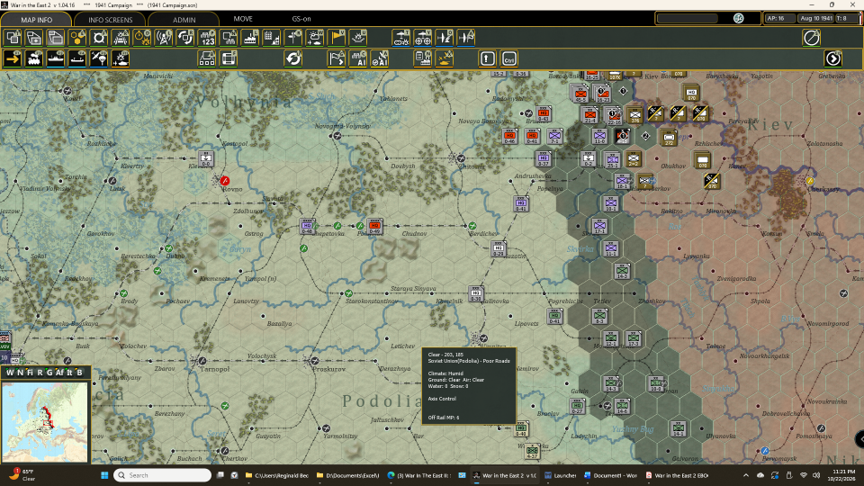Viewport: 864px width, 486px height.
Task: Click the radio tower signal icon
Action: [164, 38]
